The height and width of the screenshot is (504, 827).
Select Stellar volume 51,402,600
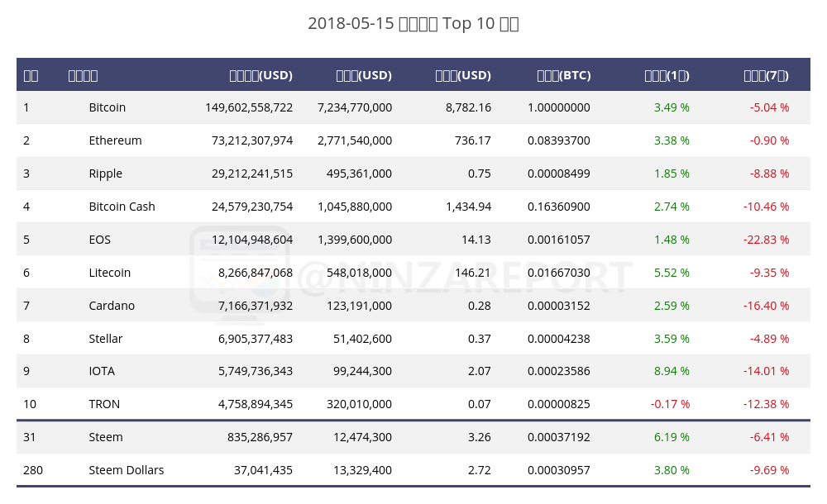(x=362, y=339)
